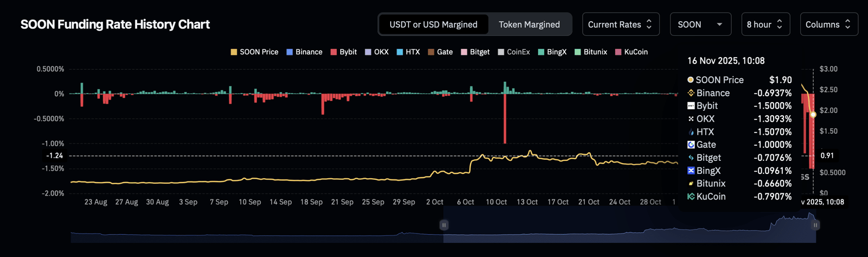Click the KuCoin icon in tooltip
This screenshot has width=868, height=257.
[x=691, y=197]
